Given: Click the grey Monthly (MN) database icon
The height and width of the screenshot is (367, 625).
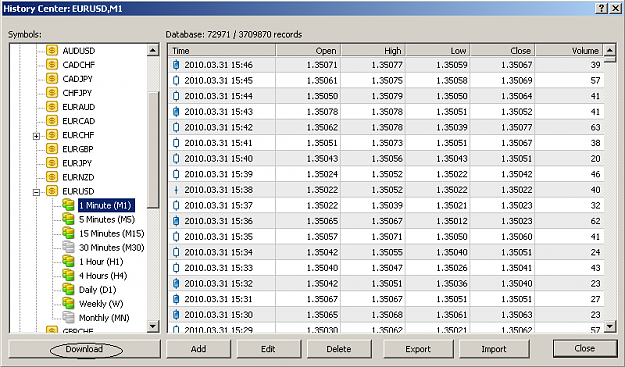Looking at the screenshot, I should pyautogui.click(x=68, y=318).
